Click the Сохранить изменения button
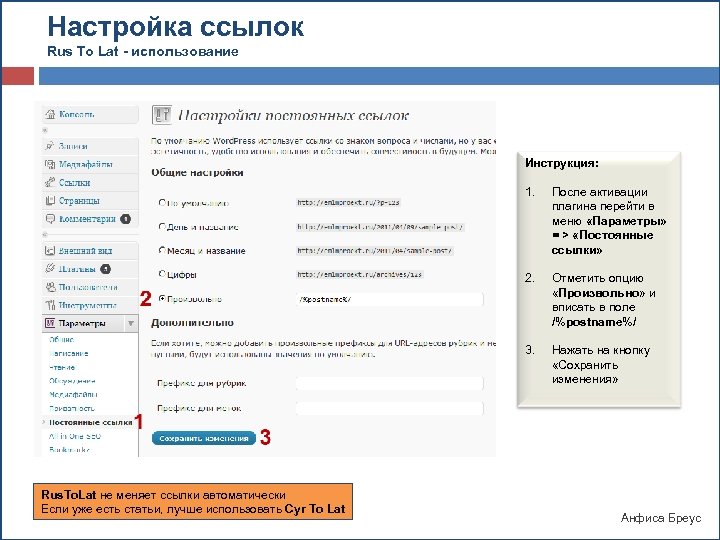720x540 pixels. 203,439
